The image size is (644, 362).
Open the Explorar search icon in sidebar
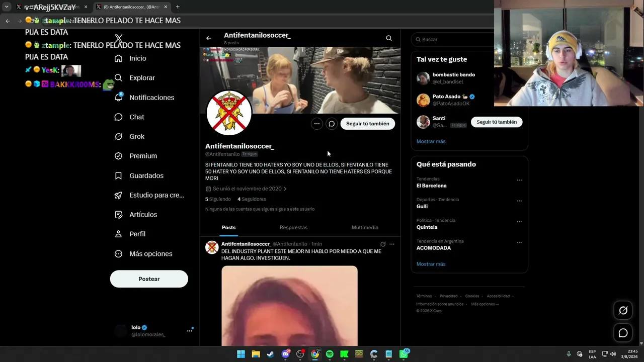[x=119, y=78]
